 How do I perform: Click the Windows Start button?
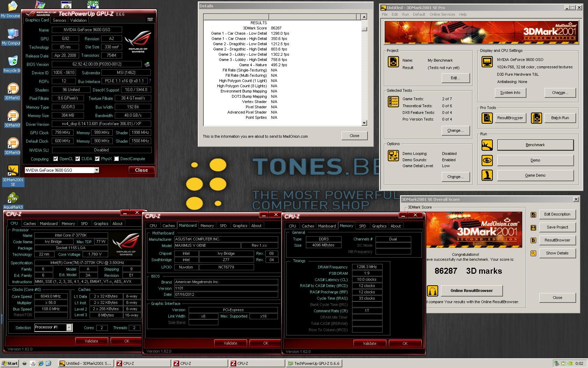[10, 363]
